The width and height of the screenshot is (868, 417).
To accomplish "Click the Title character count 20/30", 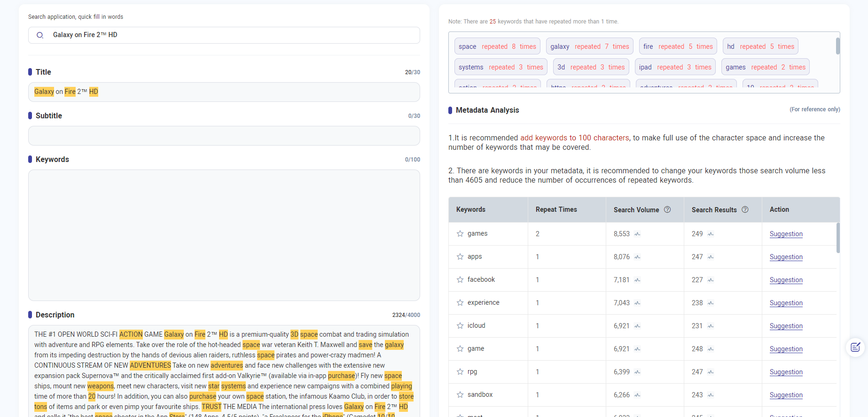I will [413, 72].
